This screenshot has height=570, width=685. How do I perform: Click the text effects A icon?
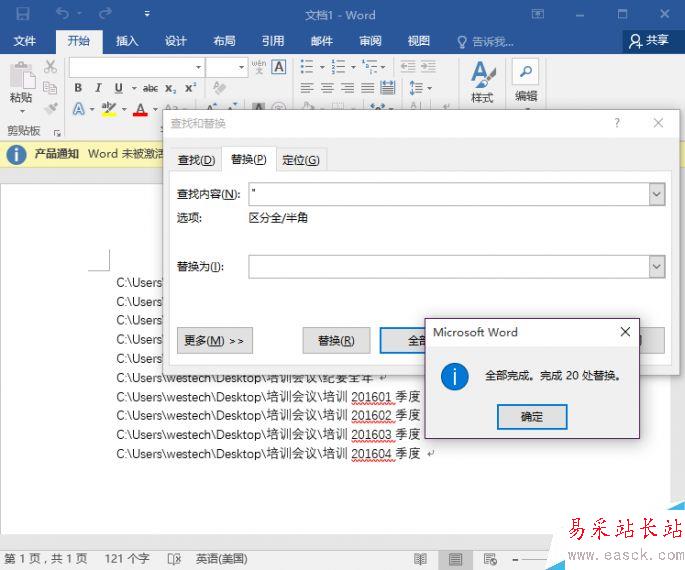coord(79,108)
